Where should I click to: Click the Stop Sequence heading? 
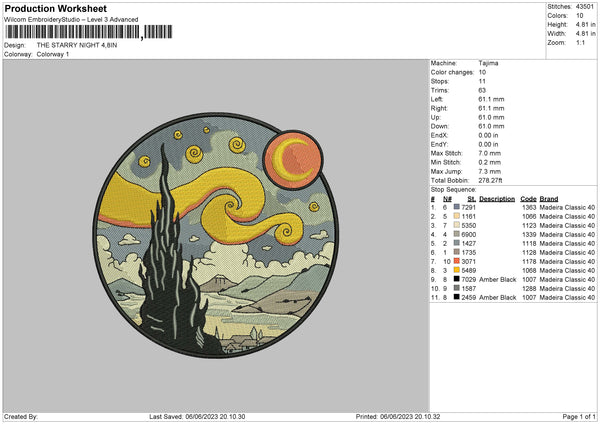(x=453, y=190)
